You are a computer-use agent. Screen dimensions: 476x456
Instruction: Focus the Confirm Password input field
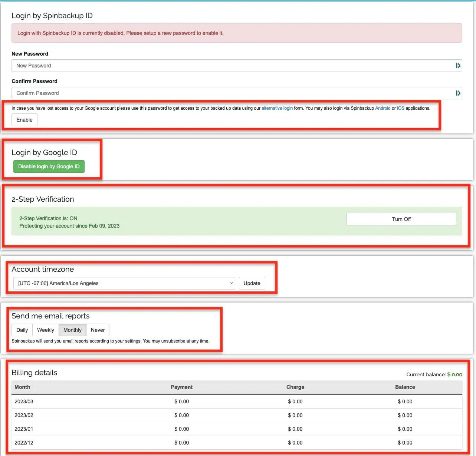coord(230,93)
